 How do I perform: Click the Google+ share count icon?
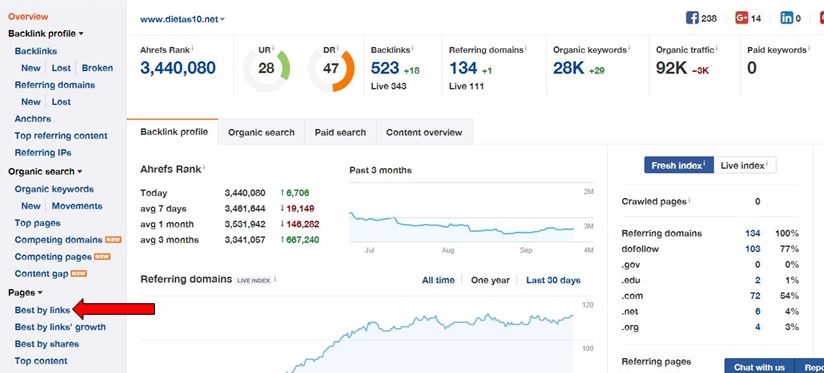tap(741, 18)
